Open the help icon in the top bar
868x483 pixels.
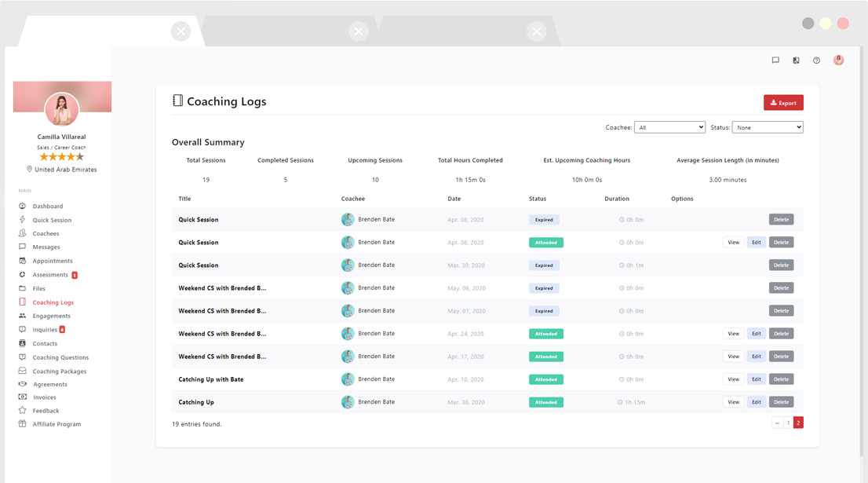pos(816,60)
